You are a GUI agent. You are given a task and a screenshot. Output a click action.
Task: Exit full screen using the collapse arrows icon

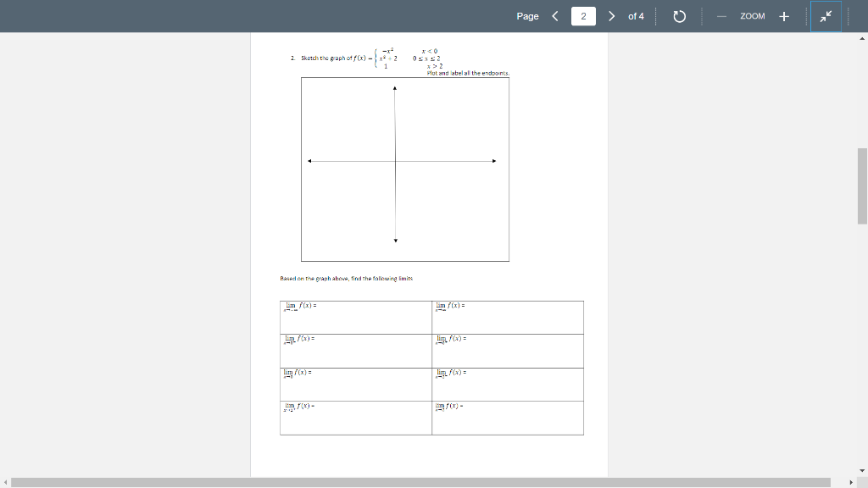(826, 15)
